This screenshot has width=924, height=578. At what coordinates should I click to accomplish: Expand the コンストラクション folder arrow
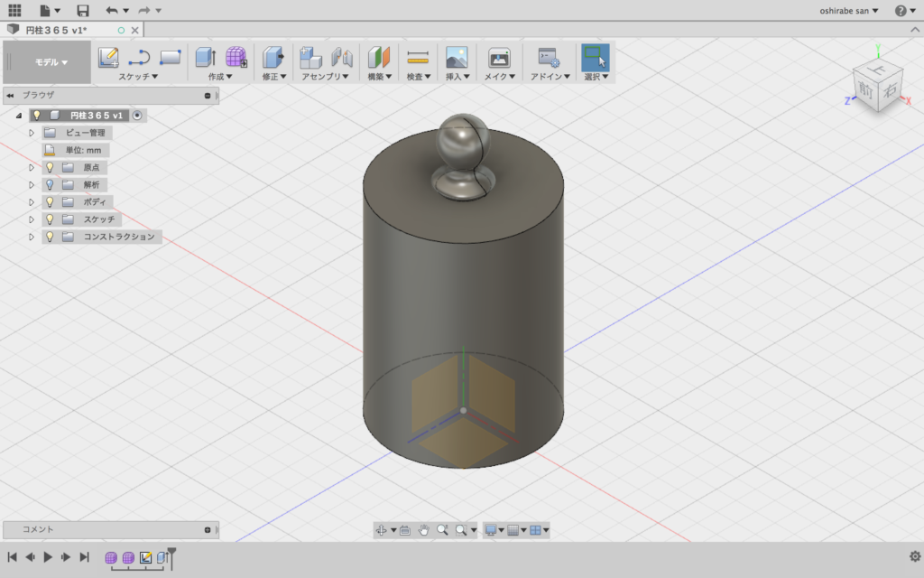tap(32, 237)
